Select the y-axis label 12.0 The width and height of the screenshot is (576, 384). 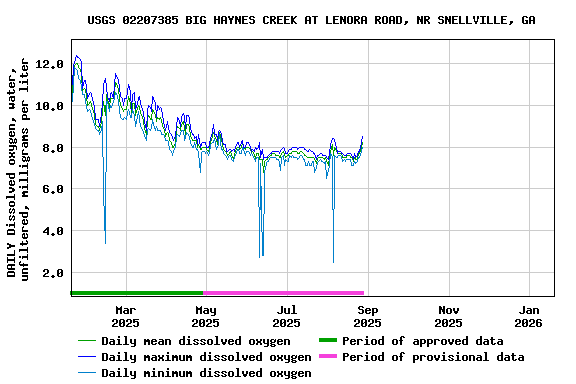(50, 64)
